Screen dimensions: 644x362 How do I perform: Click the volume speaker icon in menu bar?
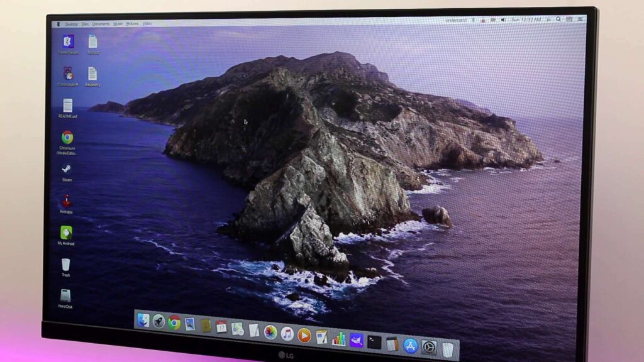(504, 19)
